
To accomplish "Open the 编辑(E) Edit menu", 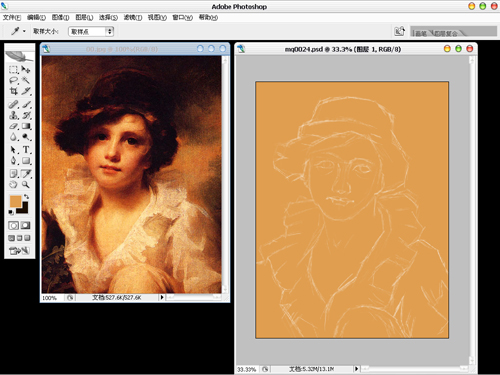I will pos(36,17).
